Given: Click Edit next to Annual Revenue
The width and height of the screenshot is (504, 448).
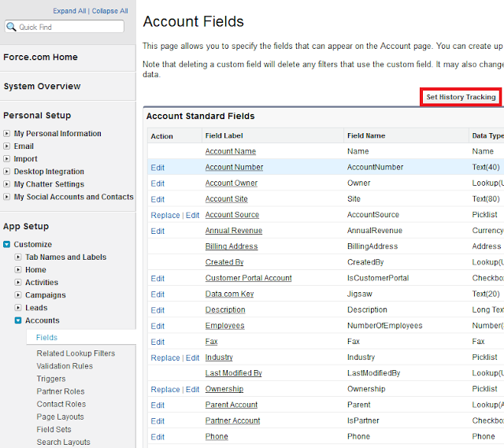Looking at the screenshot, I should [157, 231].
